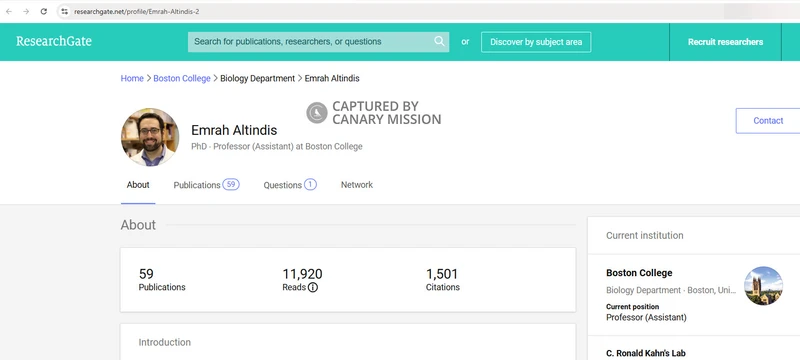Click the ResearchGate logo
The height and width of the screenshot is (360, 800).
54,41
